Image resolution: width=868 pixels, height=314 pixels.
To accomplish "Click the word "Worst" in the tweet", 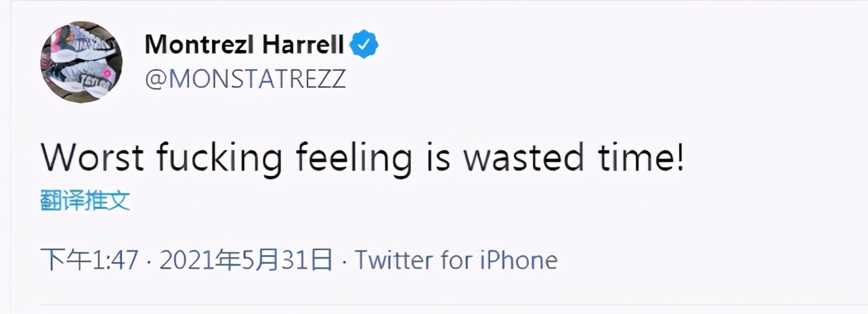I will (93, 158).
